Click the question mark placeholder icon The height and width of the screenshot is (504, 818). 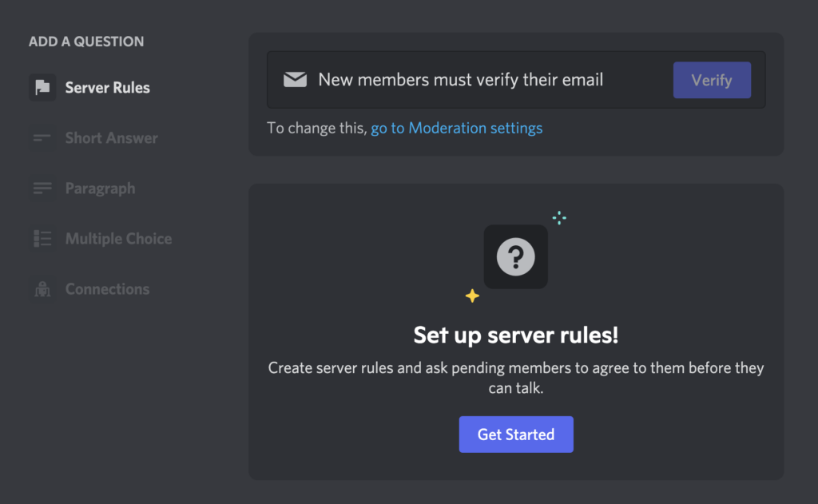pyautogui.click(x=515, y=258)
